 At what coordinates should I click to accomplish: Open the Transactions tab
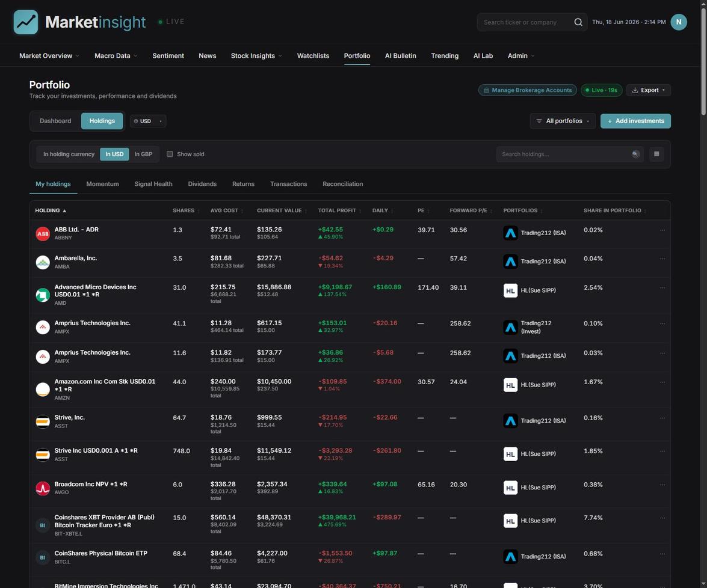pos(289,184)
